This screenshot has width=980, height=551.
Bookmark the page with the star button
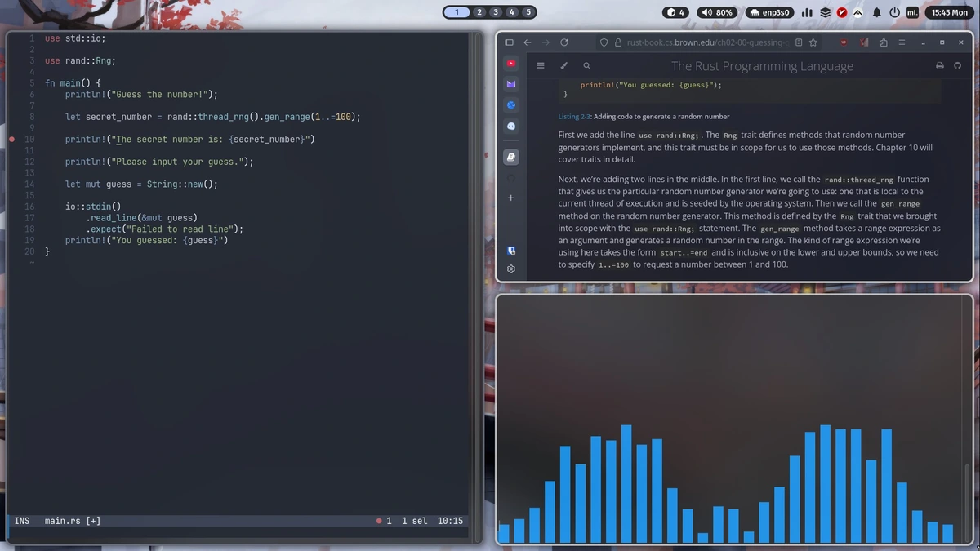pos(813,42)
